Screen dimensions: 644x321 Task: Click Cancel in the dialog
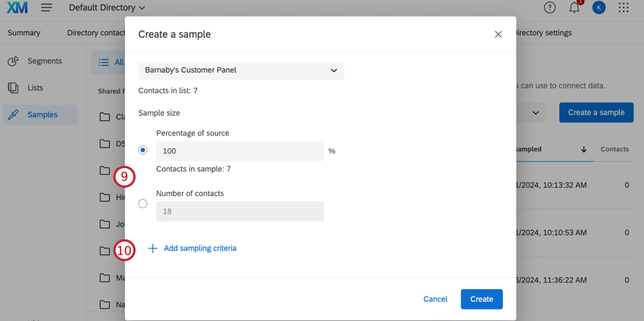pyautogui.click(x=435, y=299)
